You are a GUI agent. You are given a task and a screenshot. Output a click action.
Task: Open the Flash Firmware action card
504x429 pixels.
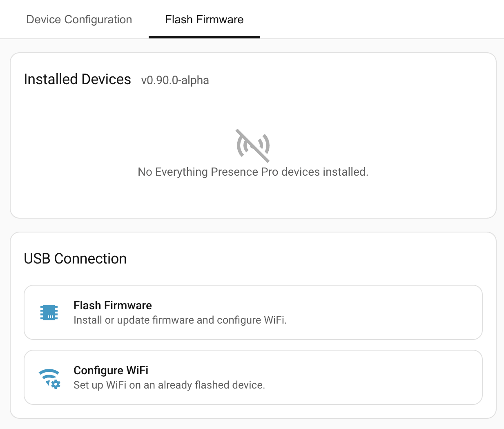point(253,313)
